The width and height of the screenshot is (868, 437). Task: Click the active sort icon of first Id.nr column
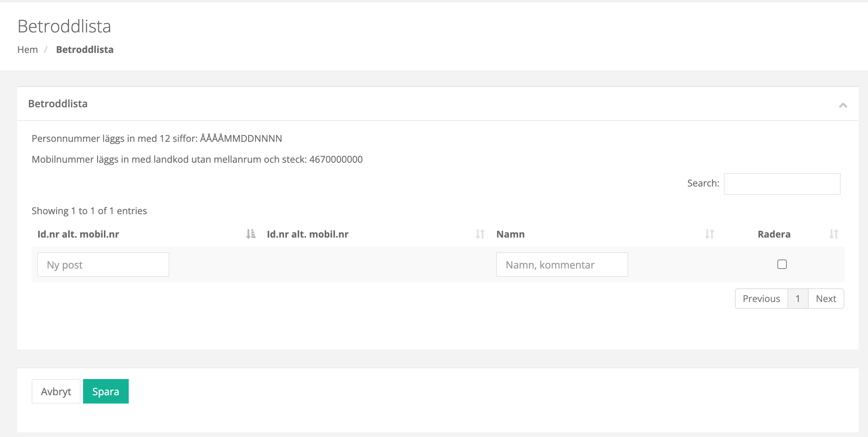pos(251,234)
